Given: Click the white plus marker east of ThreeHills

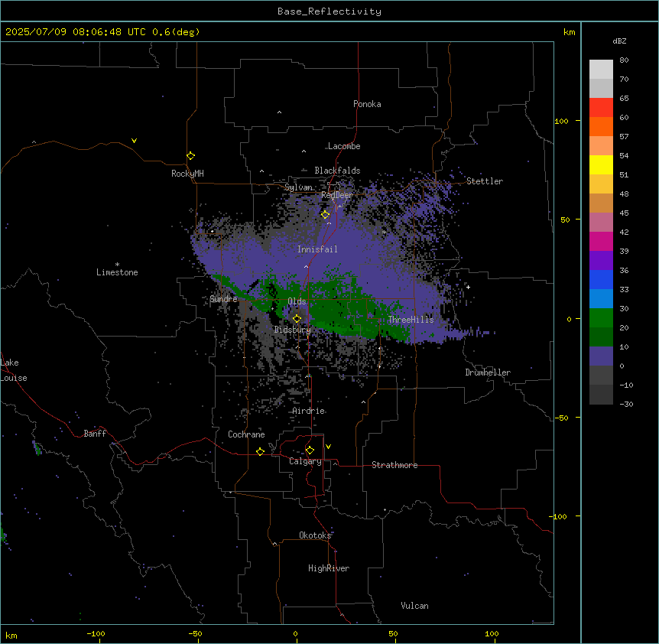Looking at the screenshot, I should [468, 287].
